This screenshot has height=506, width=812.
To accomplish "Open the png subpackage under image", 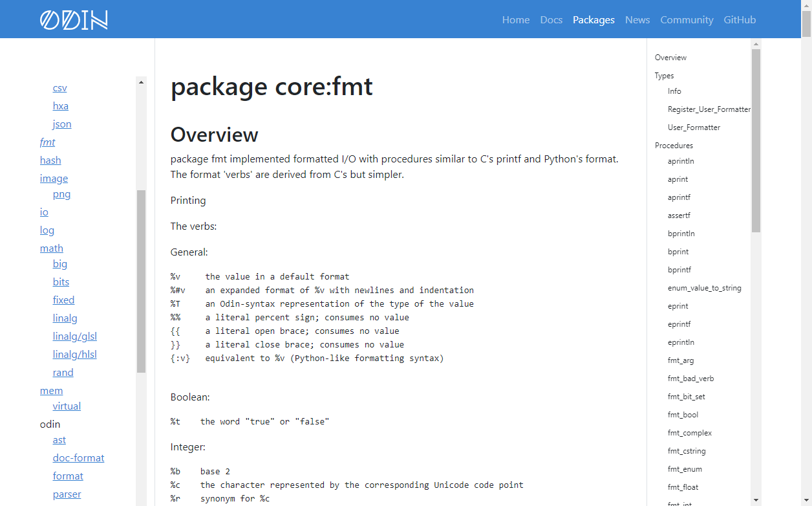I will coord(61,193).
